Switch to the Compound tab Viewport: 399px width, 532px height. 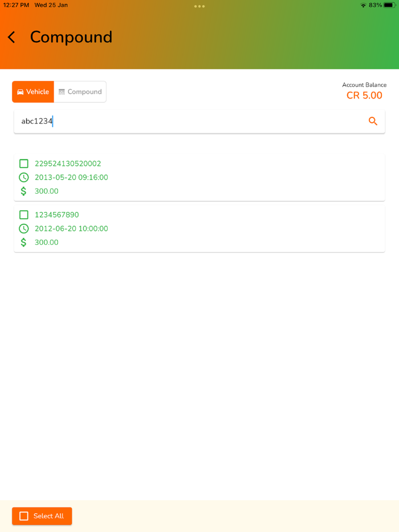(80, 92)
